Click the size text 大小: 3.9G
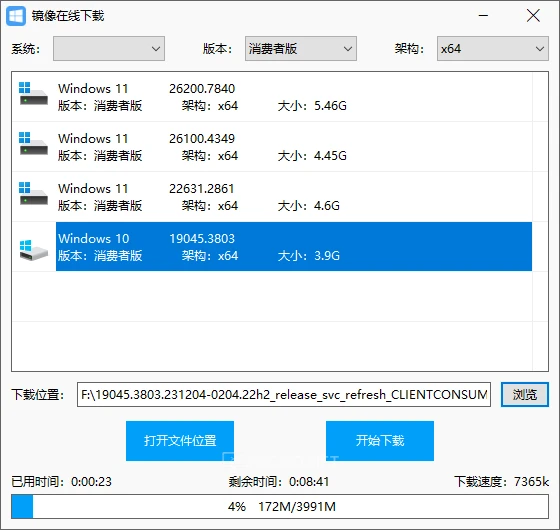The width and height of the screenshot is (560, 530). [309, 256]
